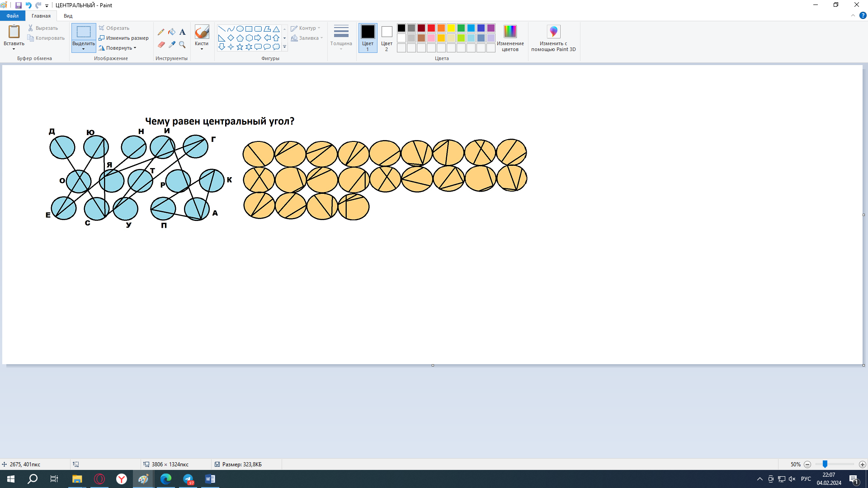The image size is (868, 488).
Task: Open the Файл menu
Action: pyautogui.click(x=13, y=16)
